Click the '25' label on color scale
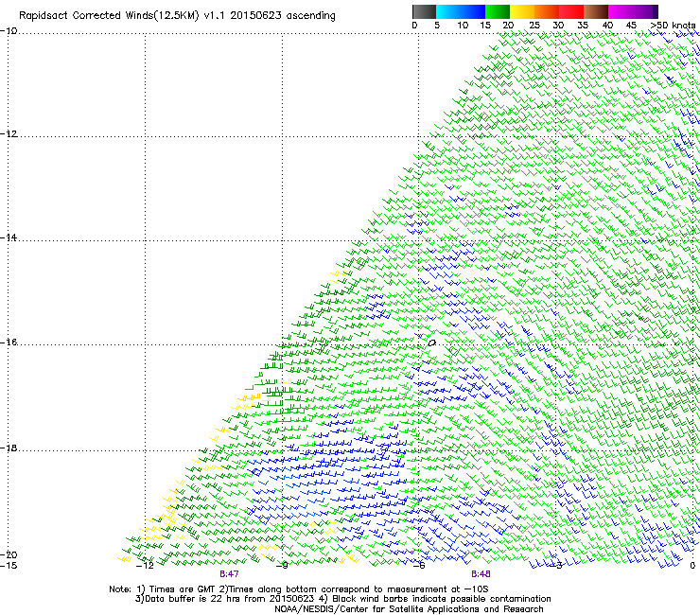 (x=534, y=26)
